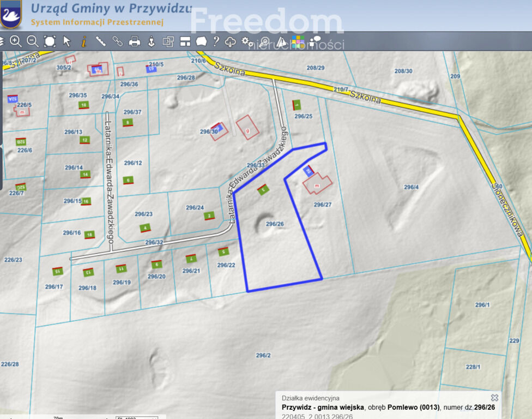
Task: Click the cloud download icon
Action: [x=231, y=42]
